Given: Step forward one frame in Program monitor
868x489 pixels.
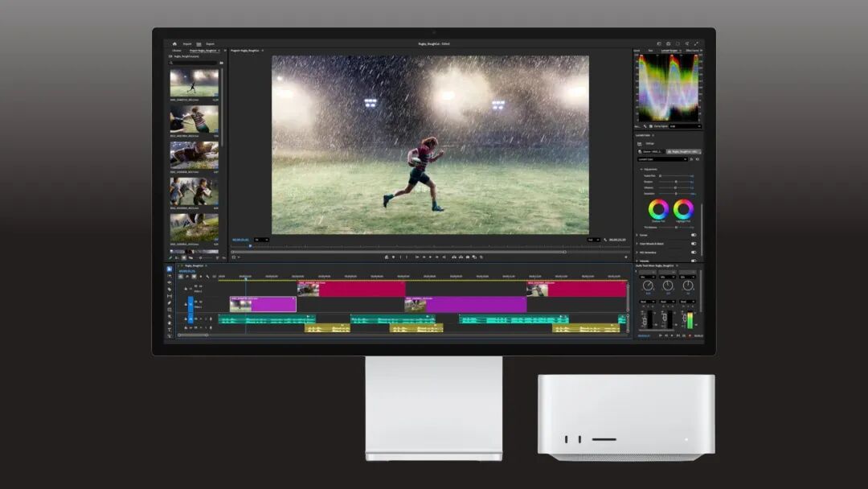Looking at the screenshot, I should pos(436,257).
